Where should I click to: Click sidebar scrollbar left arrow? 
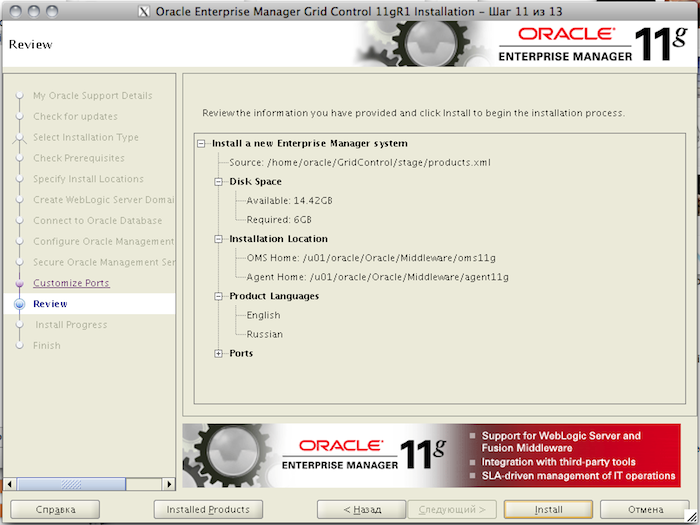coord(9,484)
